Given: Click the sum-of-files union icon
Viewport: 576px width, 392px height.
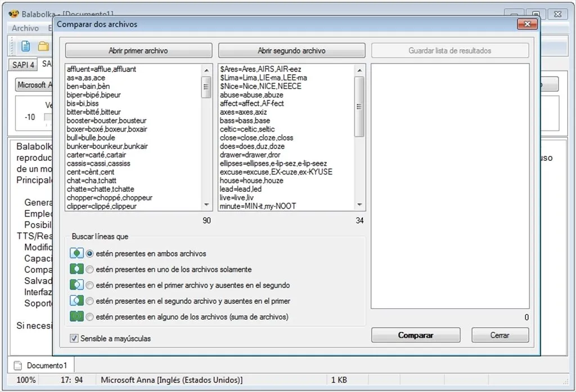Looking at the screenshot, I should point(76,316).
